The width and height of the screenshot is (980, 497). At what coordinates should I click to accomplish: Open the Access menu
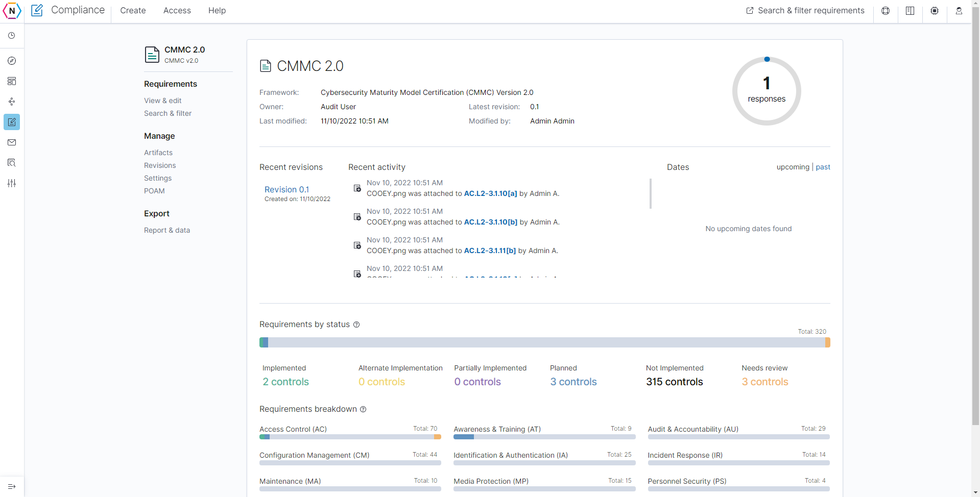coord(177,11)
